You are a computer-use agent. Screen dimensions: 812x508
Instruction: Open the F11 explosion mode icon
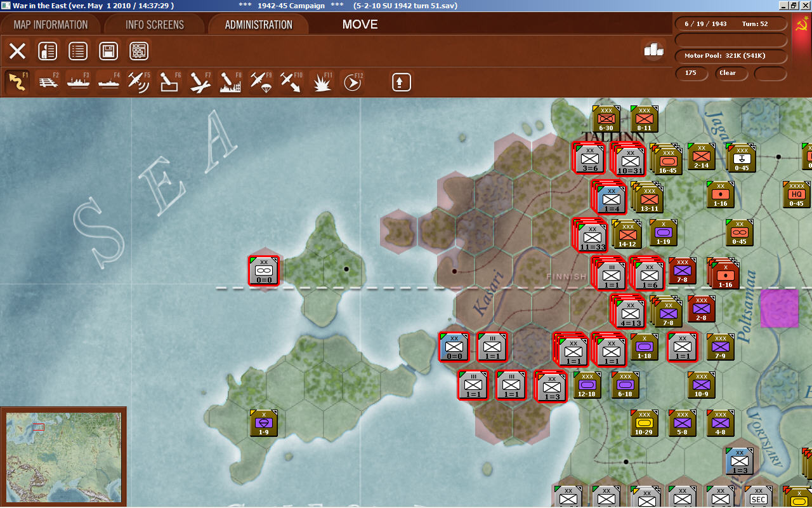pos(322,82)
